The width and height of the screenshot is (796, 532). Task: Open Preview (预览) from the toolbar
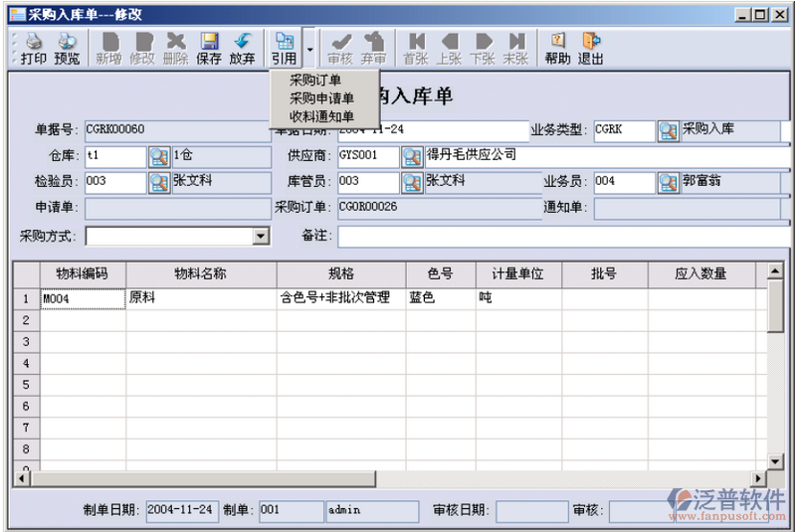[68, 48]
